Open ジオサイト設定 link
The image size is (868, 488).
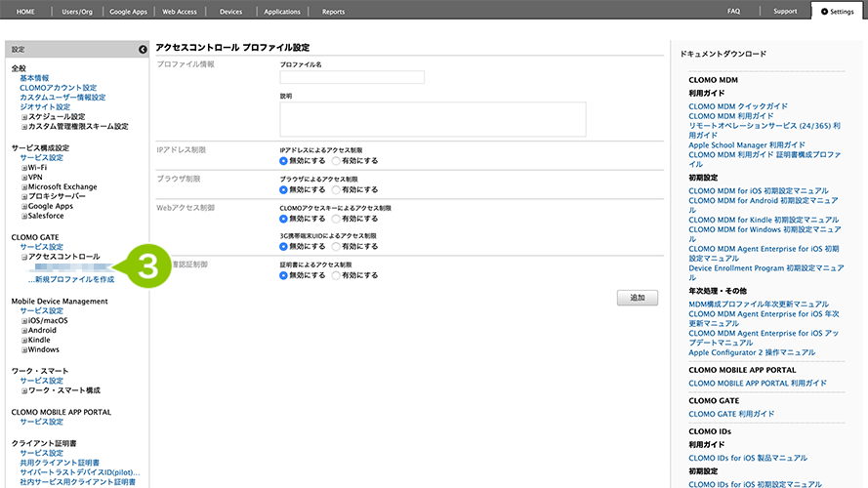(x=45, y=106)
